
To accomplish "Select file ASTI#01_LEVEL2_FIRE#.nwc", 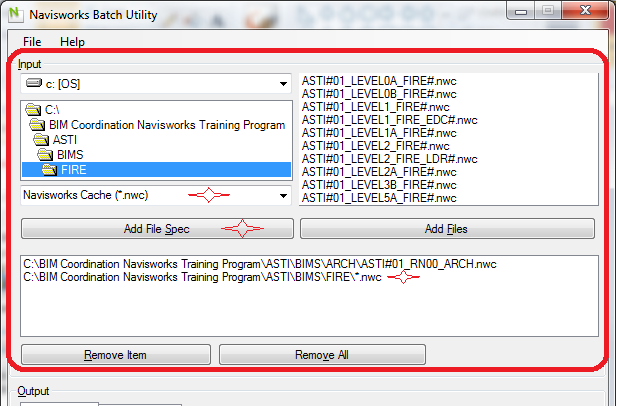I will pyautogui.click(x=375, y=146).
